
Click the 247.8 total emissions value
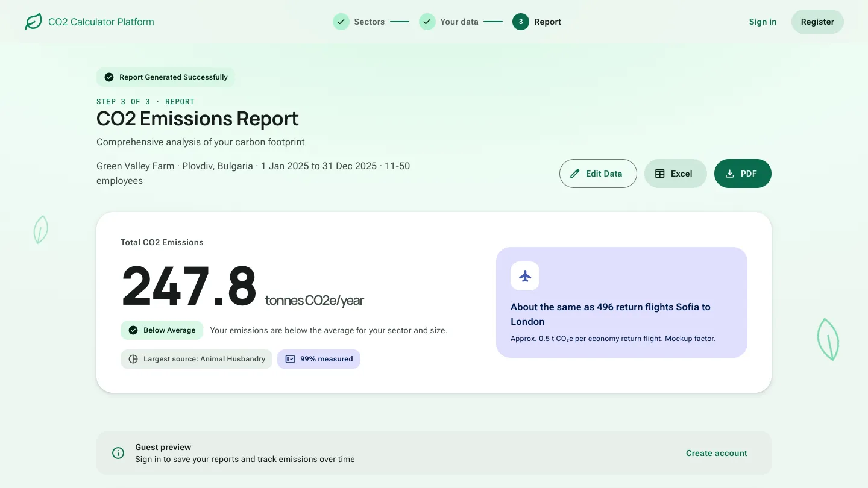coord(189,287)
